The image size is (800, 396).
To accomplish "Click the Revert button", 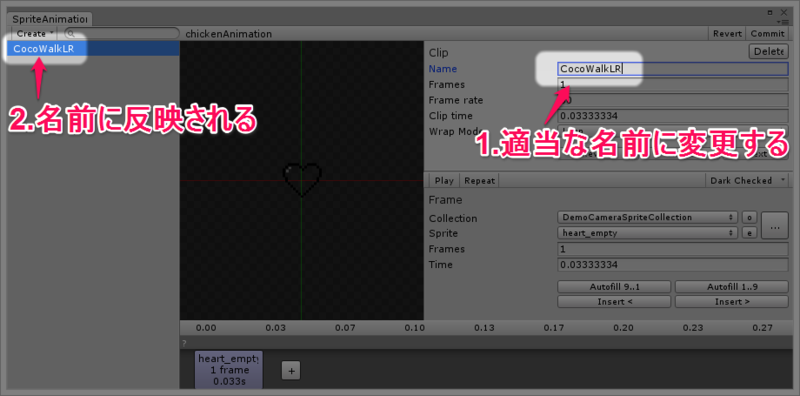I will (x=727, y=34).
